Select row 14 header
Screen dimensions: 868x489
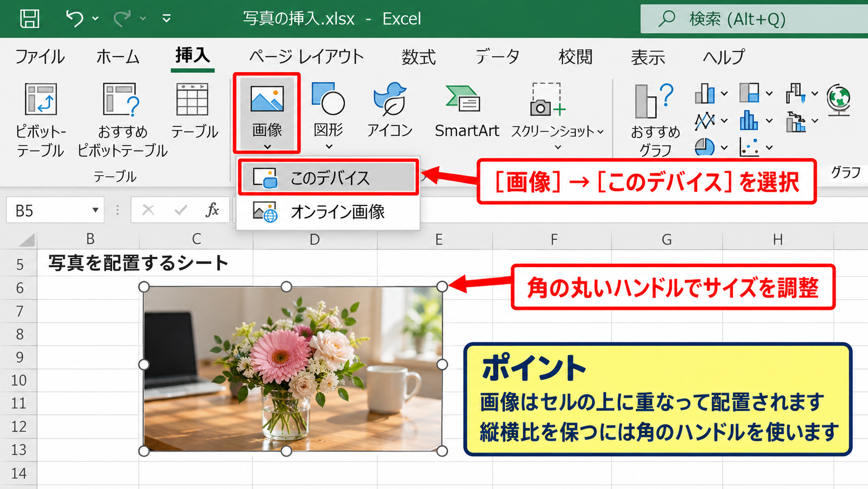pos(19,473)
